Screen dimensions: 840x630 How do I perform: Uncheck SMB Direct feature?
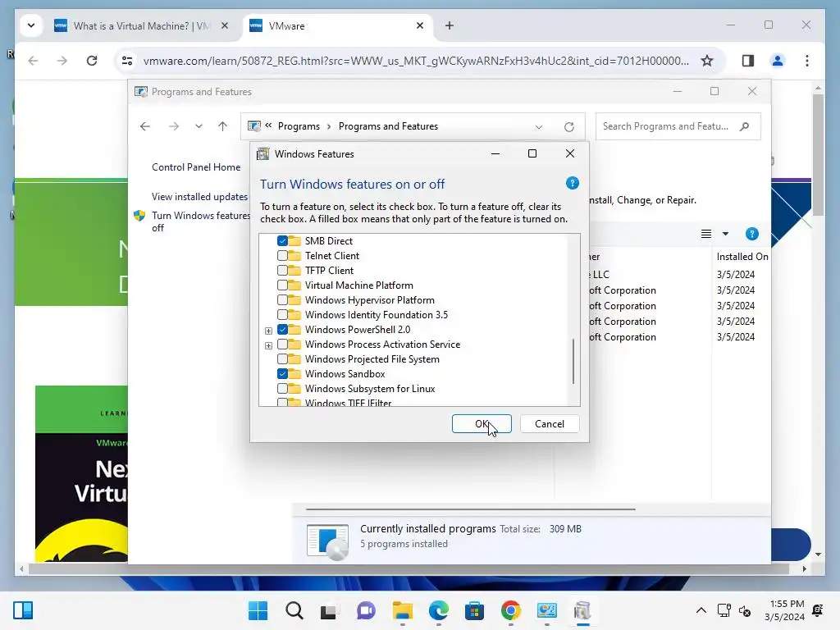pos(282,241)
